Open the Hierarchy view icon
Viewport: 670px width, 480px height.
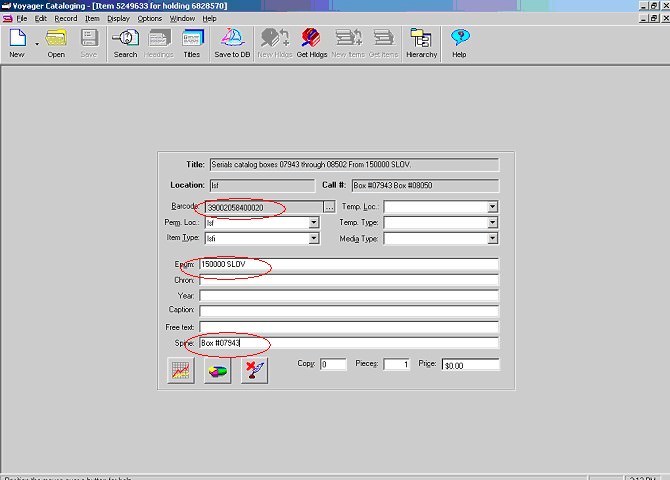point(421,42)
